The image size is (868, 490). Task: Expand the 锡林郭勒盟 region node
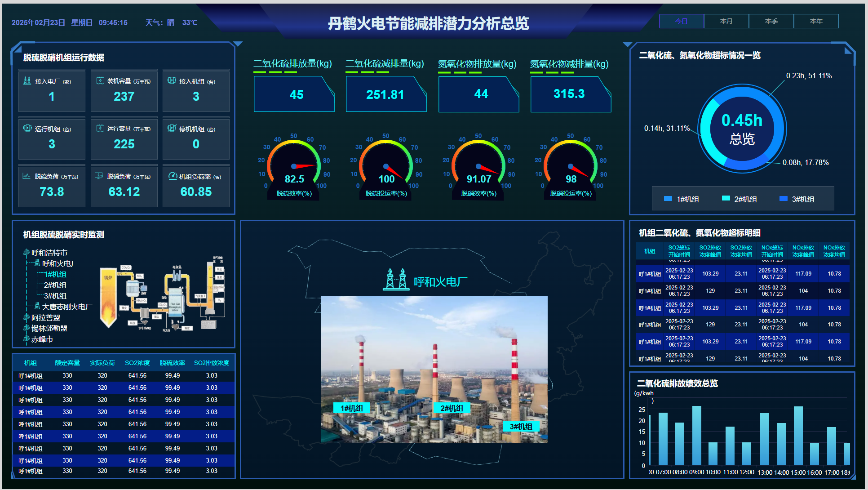click(49, 328)
